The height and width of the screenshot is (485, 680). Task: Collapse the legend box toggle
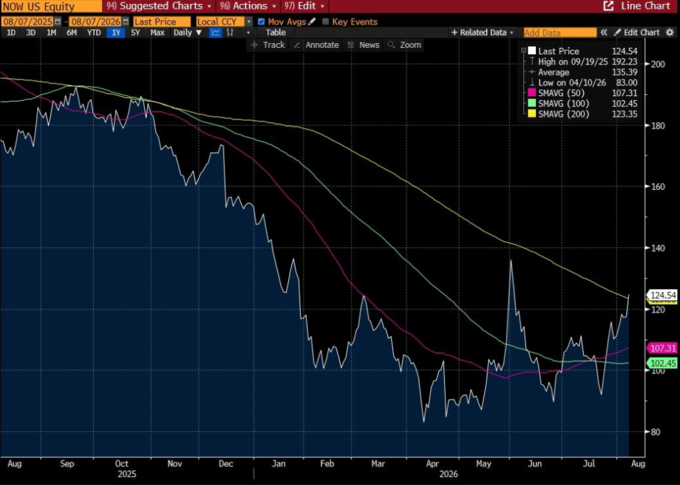pyautogui.click(x=523, y=50)
